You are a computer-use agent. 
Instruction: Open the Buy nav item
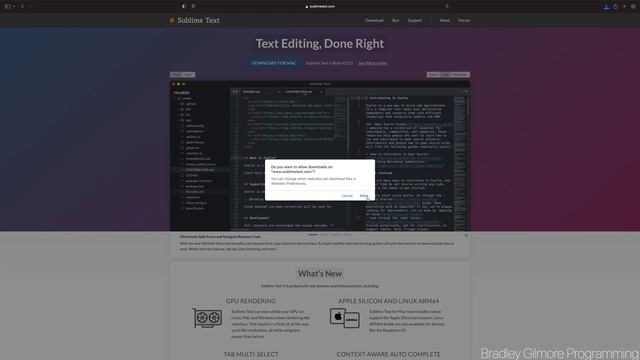pos(395,20)
